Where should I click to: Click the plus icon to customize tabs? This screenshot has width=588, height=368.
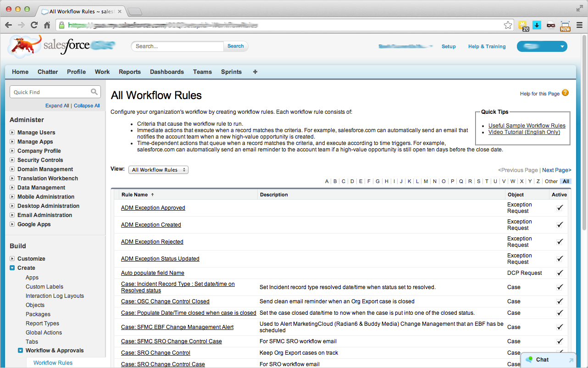click(x=255, y=72)
